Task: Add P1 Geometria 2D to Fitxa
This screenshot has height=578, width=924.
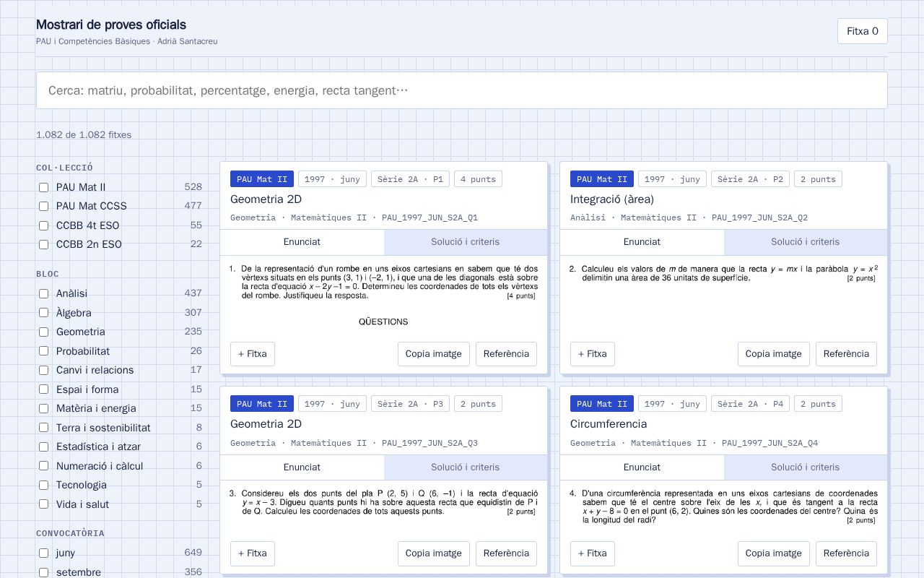Action: coord(253,354)
